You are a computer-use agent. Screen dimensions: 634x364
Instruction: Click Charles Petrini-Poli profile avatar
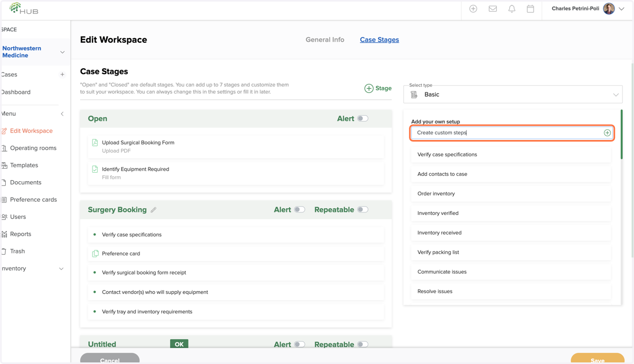point(609,9)
